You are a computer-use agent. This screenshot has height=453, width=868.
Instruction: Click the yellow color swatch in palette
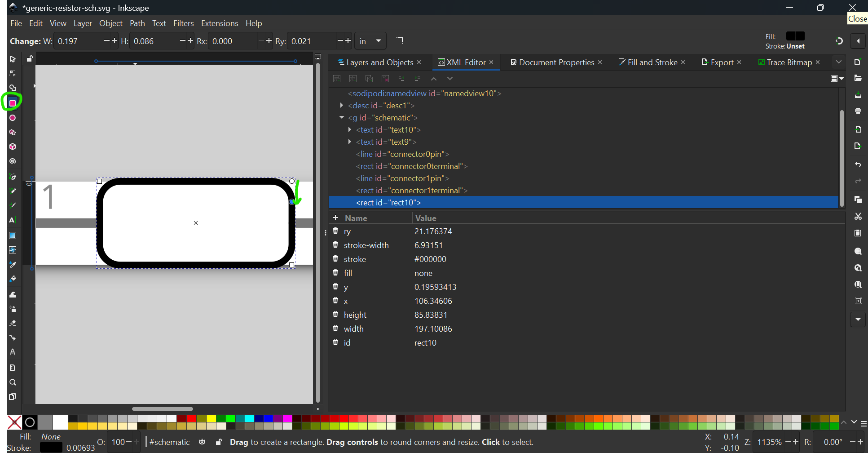(x=211, y=419)
